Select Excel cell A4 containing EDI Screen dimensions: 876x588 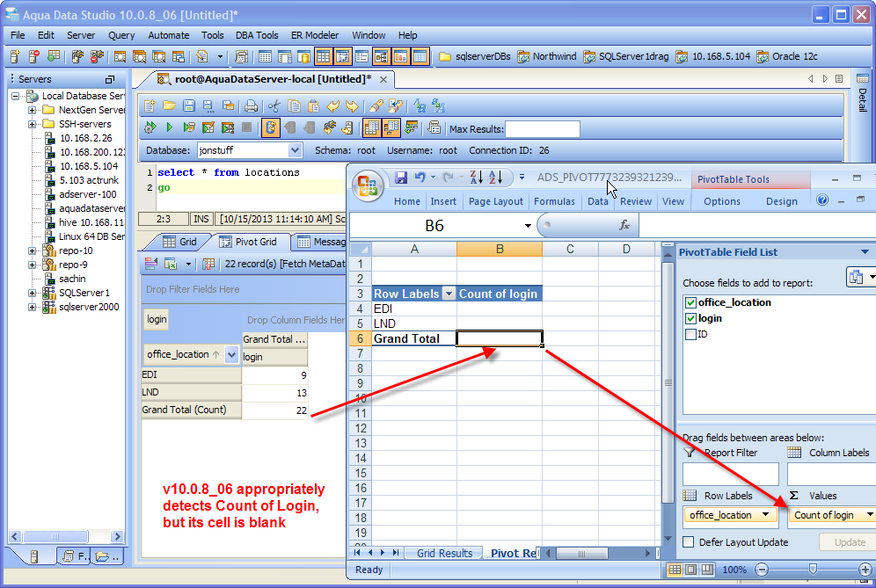(414, 309)
